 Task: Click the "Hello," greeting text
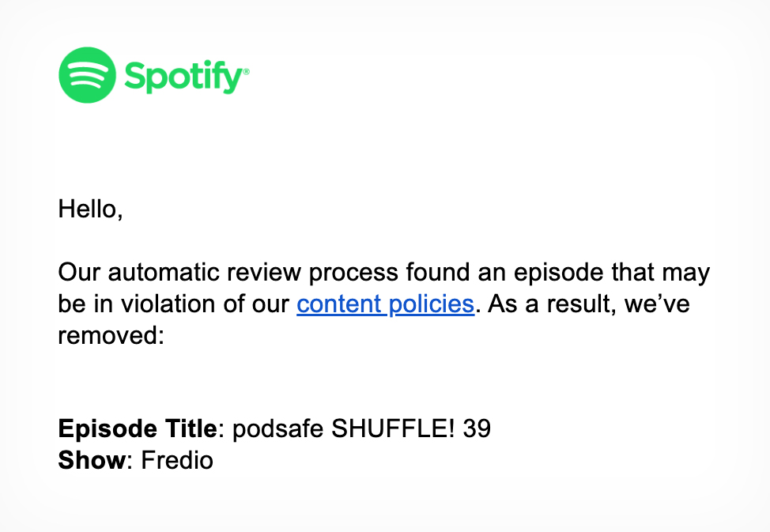click(90, 209)
